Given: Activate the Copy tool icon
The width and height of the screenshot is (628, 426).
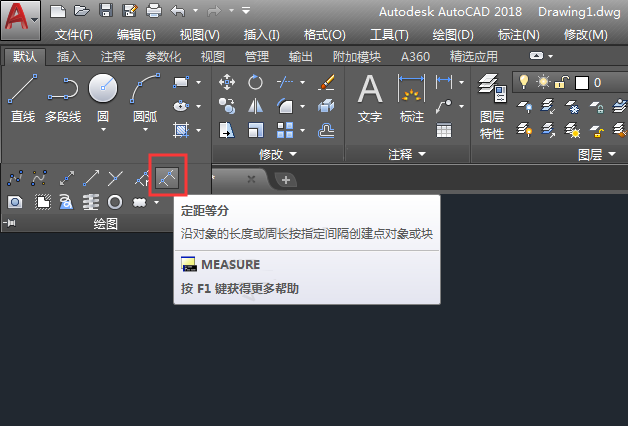Looking at the screenshot, I should pos(227,106).
